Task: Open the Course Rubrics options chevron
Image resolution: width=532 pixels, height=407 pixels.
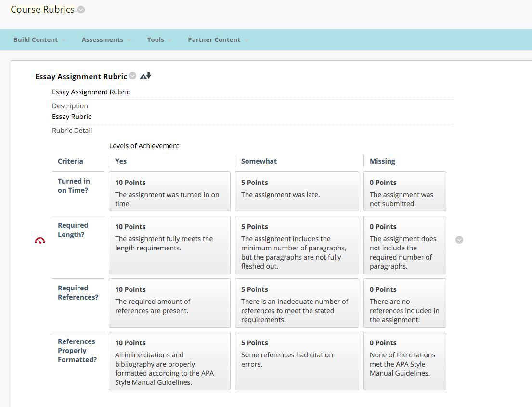Action: pyautogui.click(x=81, y=10)
